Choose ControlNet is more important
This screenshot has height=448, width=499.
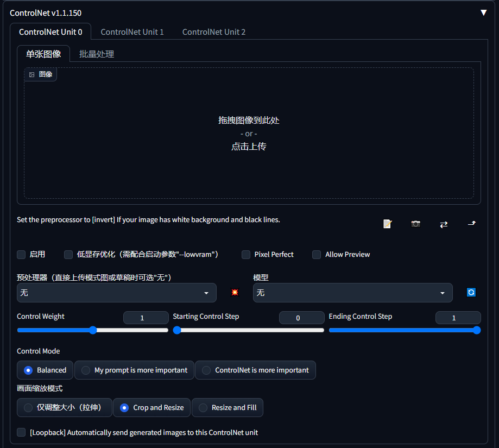[256, 370]
